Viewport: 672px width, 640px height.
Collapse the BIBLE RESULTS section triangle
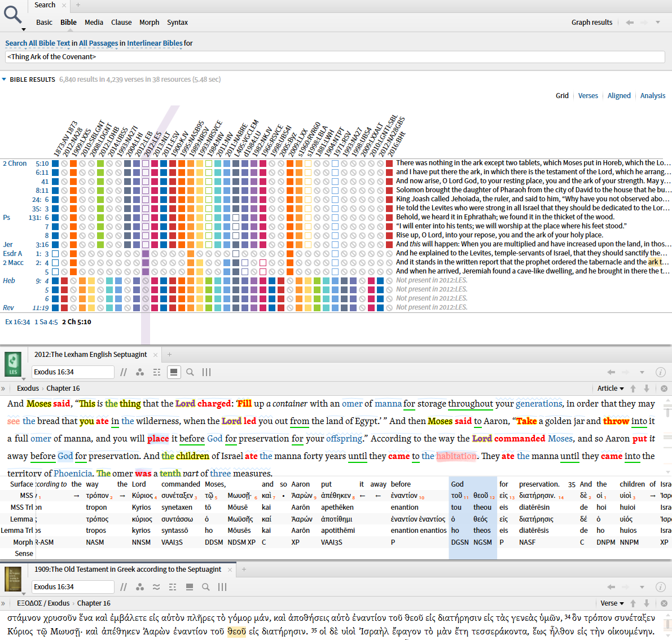click(5, 80)
